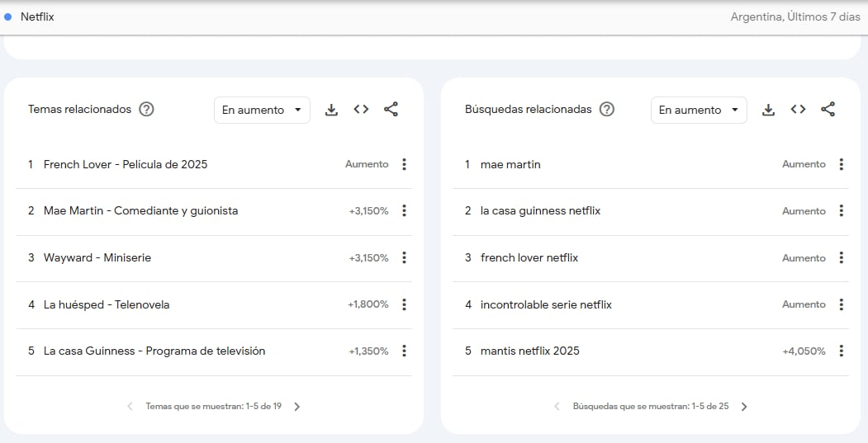The height and width of the screenshot is (443, 868).
Task: Click Búsquedas que se muestran: 1-5 de 25
Action: pos(651,407)
